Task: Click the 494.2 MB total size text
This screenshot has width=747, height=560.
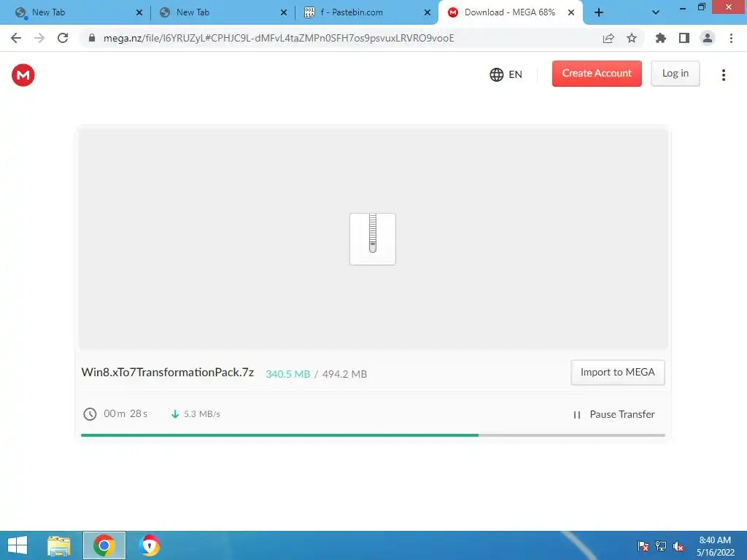Action: click(344, 374)
